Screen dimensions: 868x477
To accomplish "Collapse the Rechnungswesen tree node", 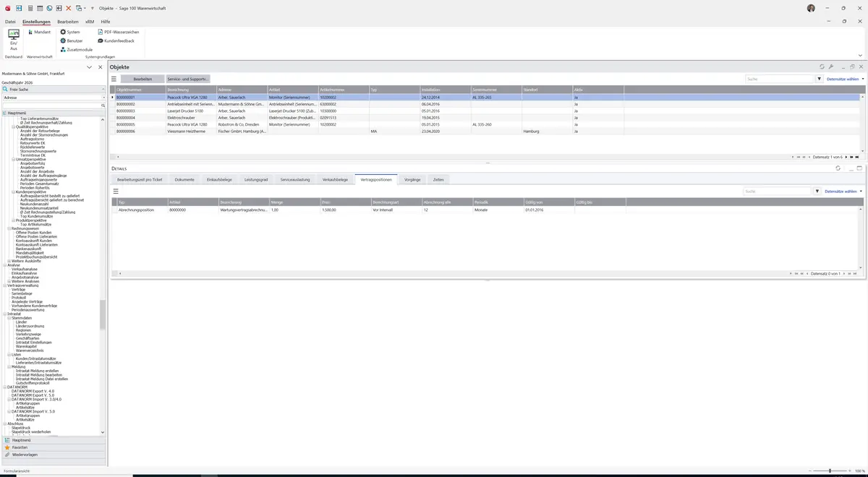I will (9, 228).
